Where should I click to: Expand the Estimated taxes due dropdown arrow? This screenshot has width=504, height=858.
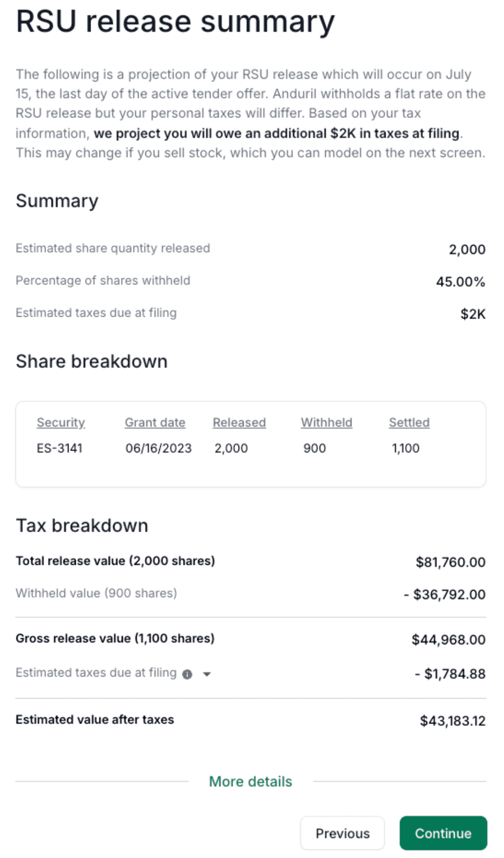207,675
